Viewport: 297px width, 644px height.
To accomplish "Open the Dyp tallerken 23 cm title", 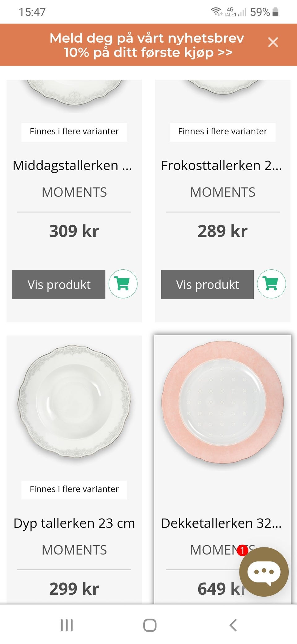I will [x=74, y=523].
